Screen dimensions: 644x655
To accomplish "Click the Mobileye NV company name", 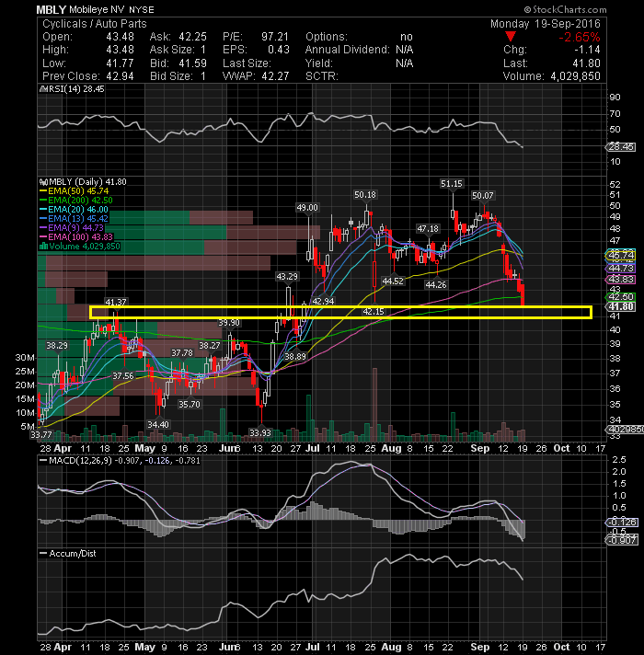I will (x=97, y=9).
